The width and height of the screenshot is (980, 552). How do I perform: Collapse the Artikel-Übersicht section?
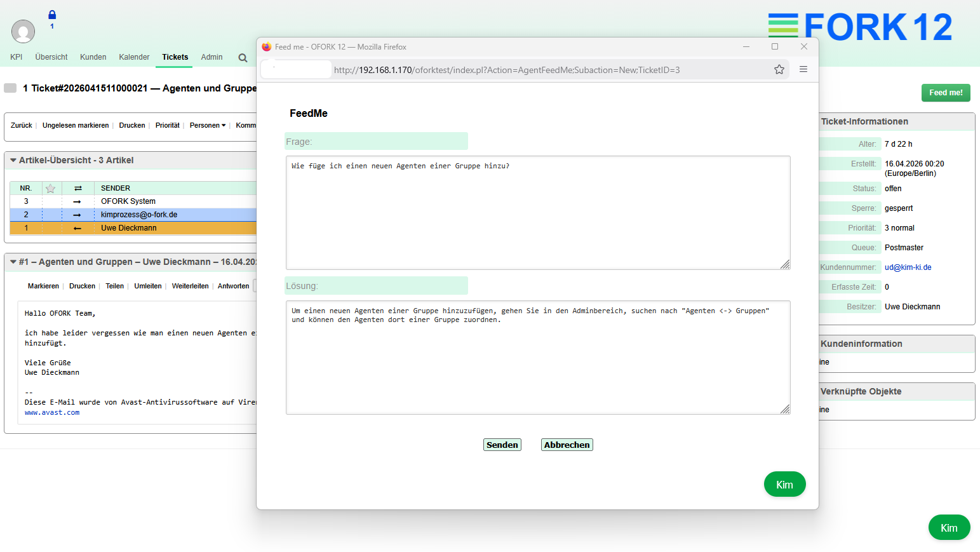(x=14, y=160)
